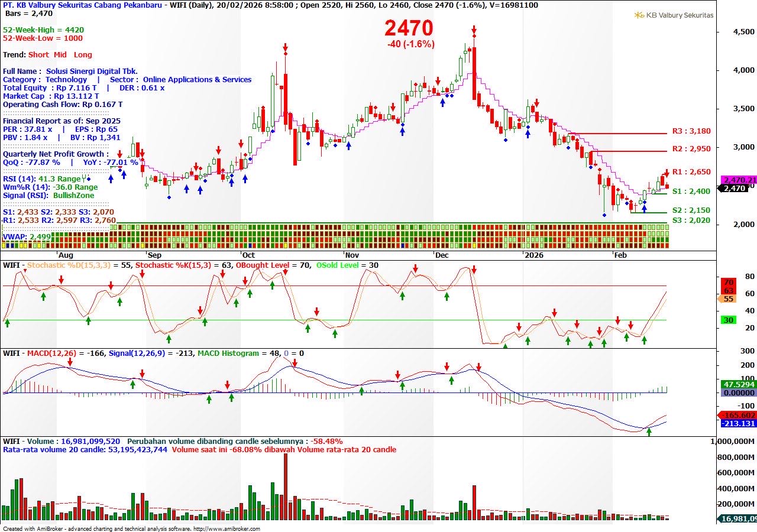Click the "Aug" month label on time axis
Screen dimensions: 757x532
(66, 255)
